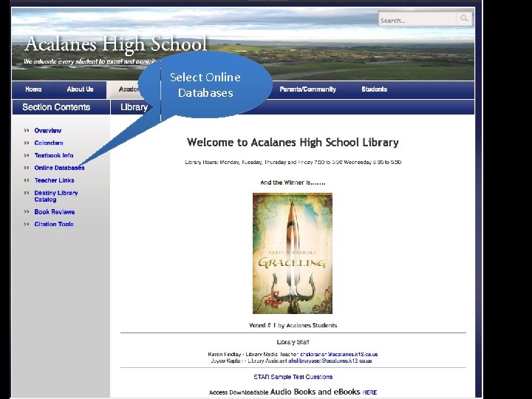
Task: Open the Textbook Info link
Action: [x=54, y=156]
